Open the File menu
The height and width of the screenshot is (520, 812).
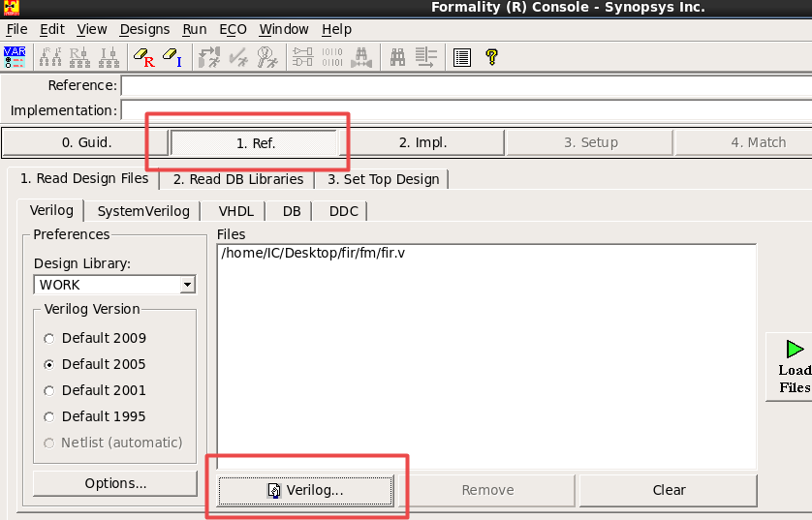[x=17, y=29]
